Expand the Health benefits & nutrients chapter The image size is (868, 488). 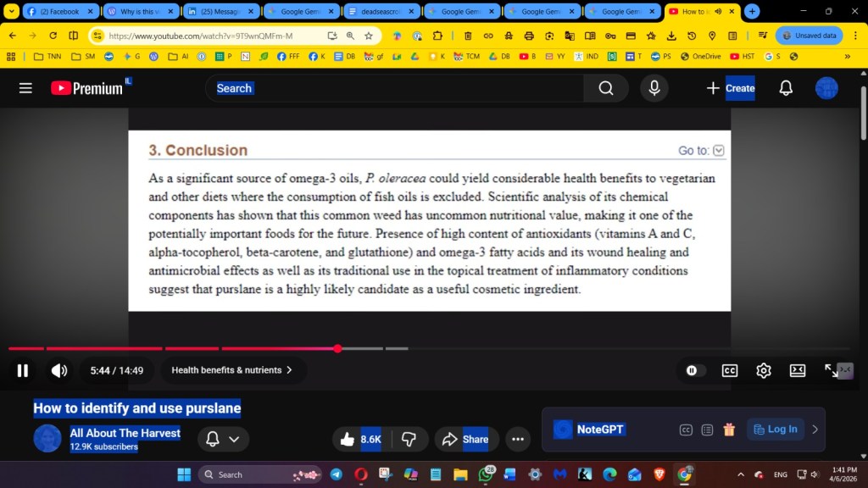(232, 370)
